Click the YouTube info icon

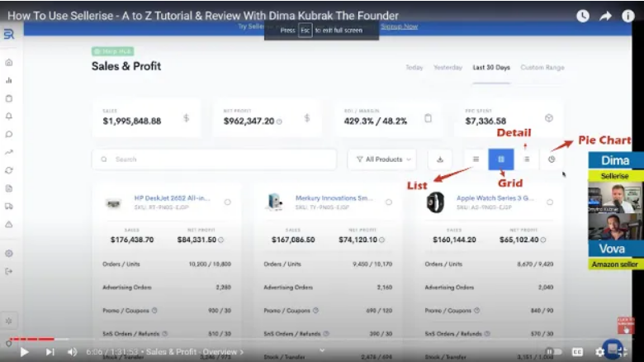tap(628, 16)
